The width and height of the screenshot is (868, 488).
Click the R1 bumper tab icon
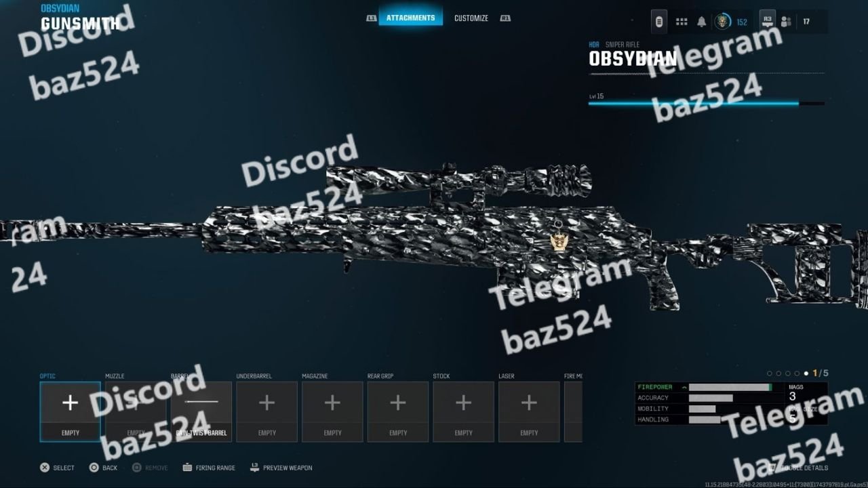505,18
